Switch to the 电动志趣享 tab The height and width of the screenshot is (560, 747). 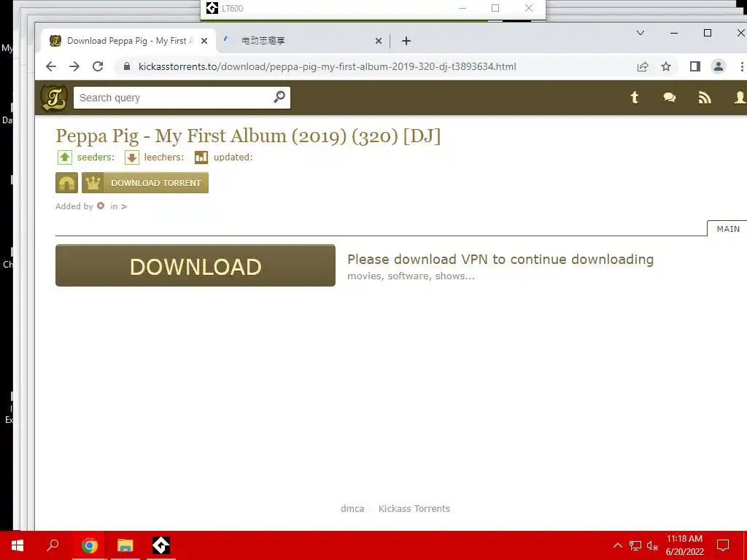(303, 41)
